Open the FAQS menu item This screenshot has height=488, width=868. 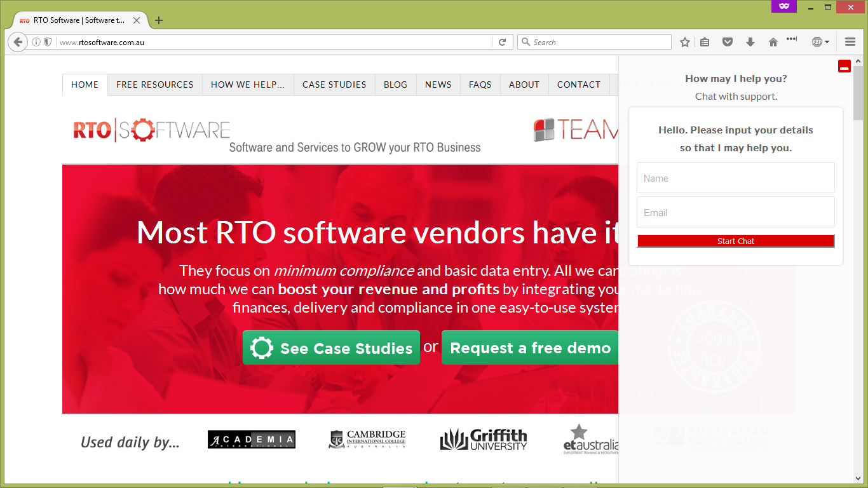480,85
